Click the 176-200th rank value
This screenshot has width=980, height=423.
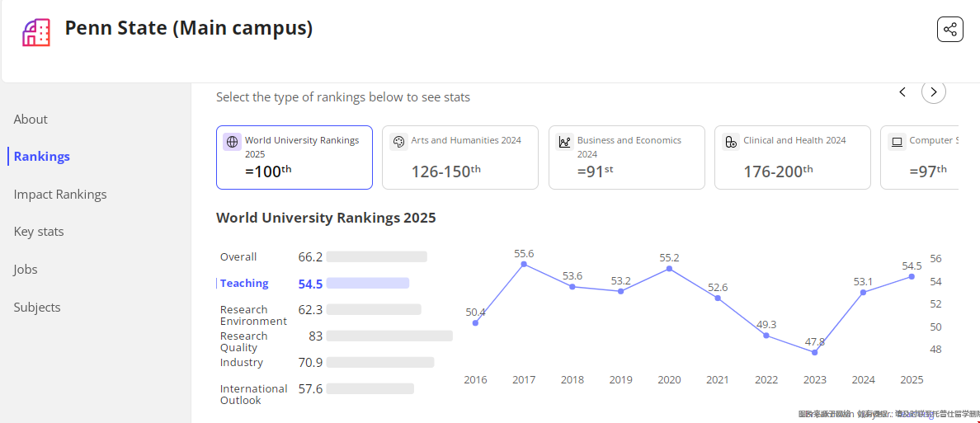(779, 172)
